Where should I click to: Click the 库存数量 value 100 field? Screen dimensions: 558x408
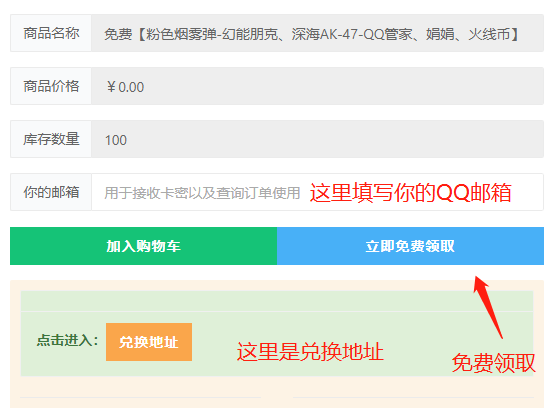coord(317,139)
